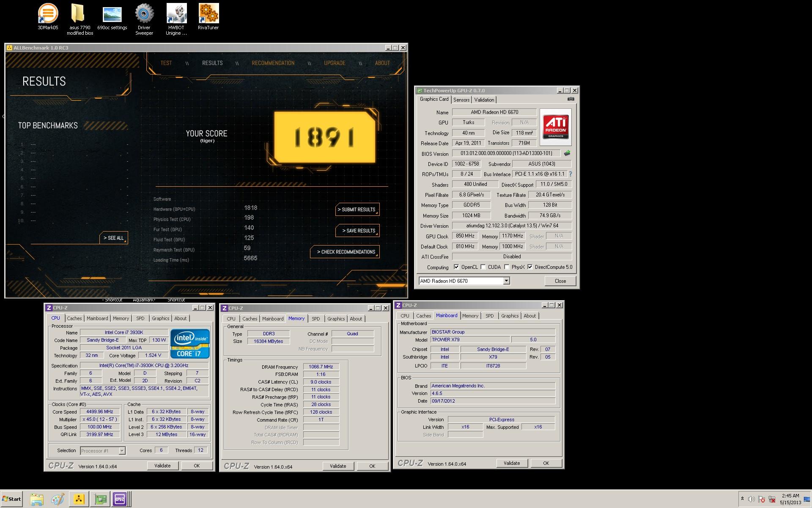Click the Intel Core i7 logo in CPU-Z

(x=190, y=344)
